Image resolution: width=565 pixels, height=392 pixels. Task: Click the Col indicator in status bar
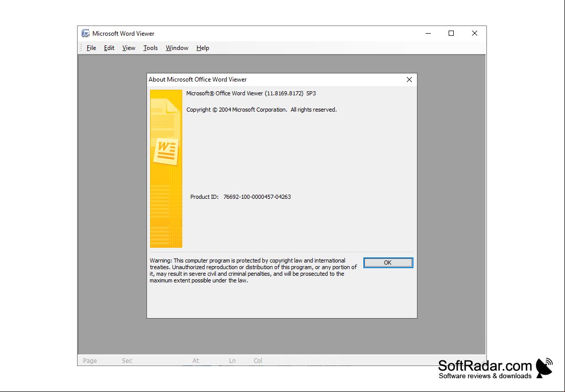pos(258,361)
